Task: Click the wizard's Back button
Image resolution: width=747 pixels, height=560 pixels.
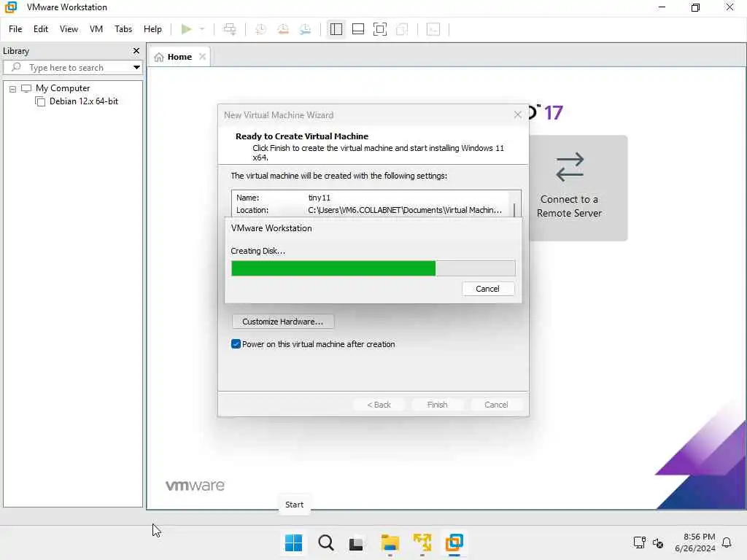Action: (x=379, y=404)
